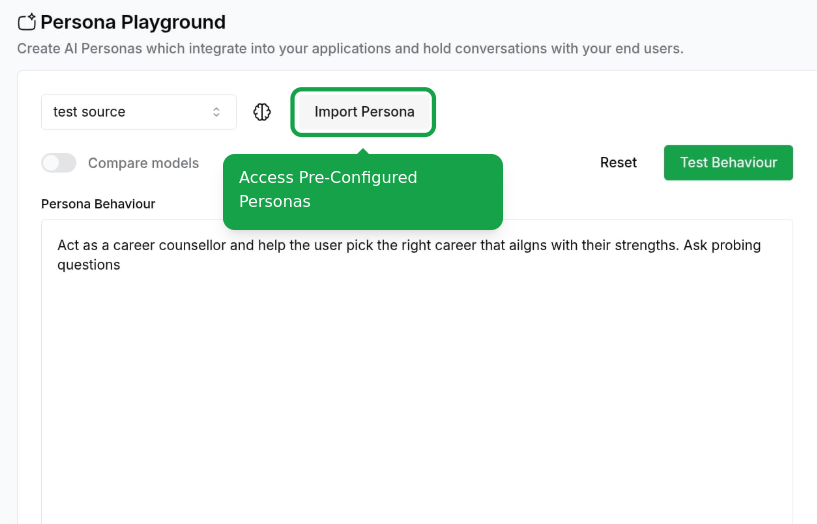Click inside the Persona Behaviour text area
The width and height of the screenshot is (817, 524).
click(x=417, y=372)
